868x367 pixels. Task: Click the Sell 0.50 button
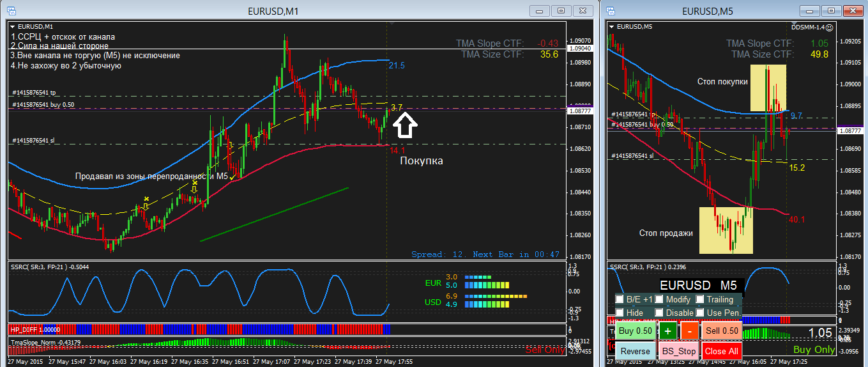[722, 331]
